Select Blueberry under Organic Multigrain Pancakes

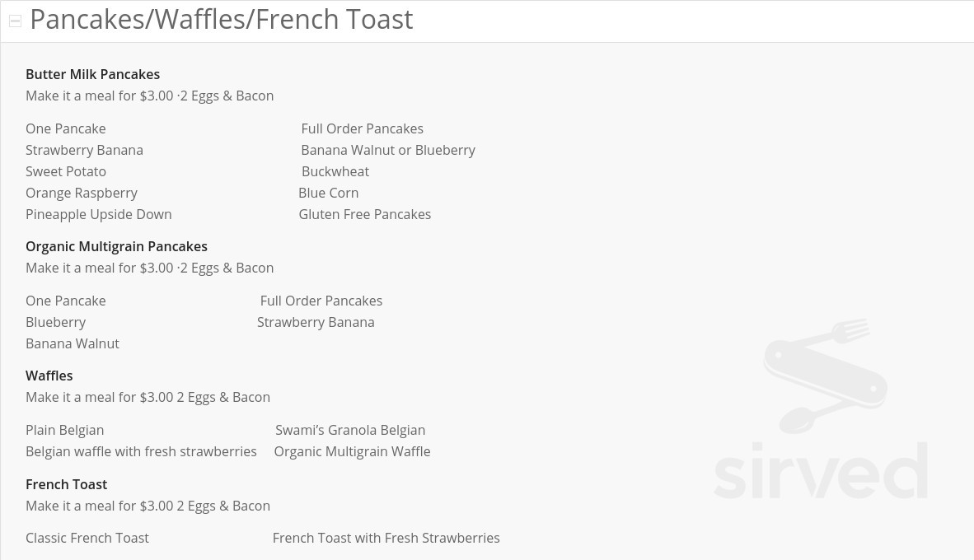pos(56,322)
